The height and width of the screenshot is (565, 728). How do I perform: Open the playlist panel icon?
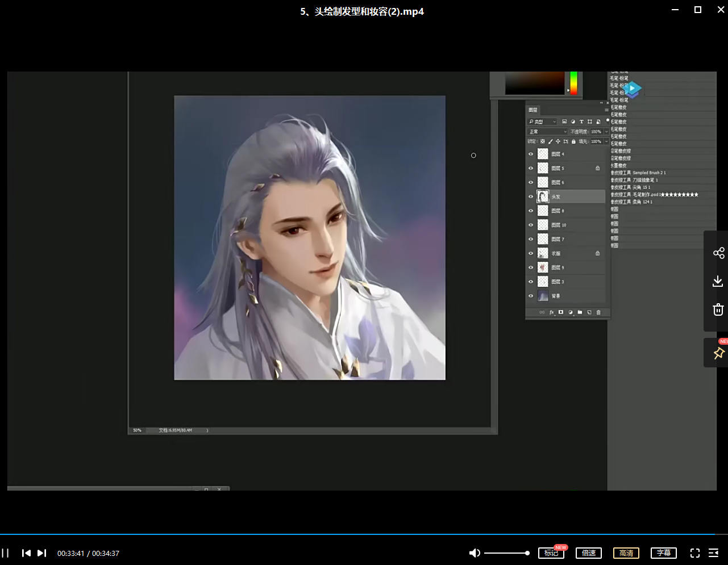713,553
